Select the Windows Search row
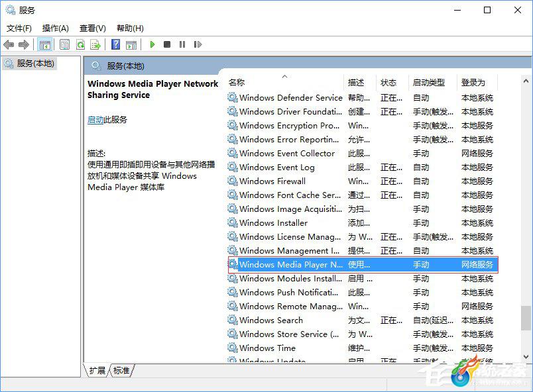This screenshot has height=392, width=533. click(363, 320)
